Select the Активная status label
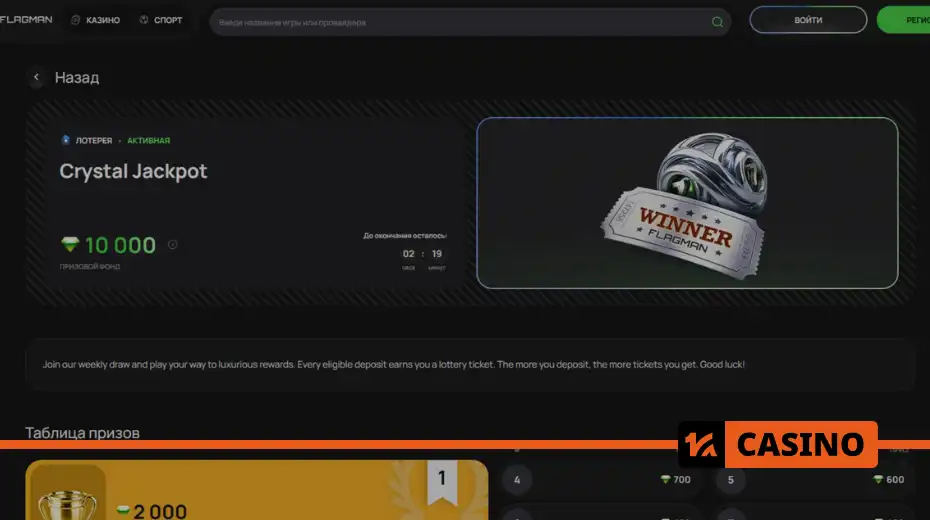 148,141
